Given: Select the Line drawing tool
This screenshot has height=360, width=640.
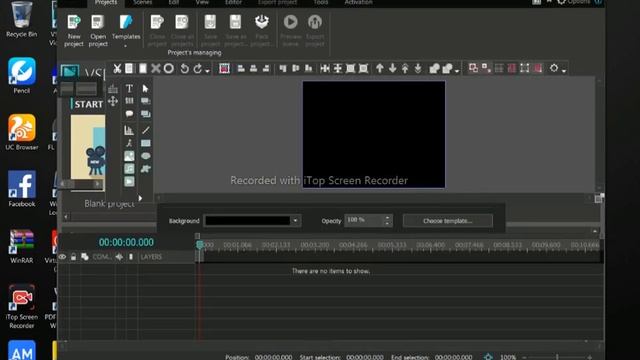Looking at the screenshot, I should point(145,131).
